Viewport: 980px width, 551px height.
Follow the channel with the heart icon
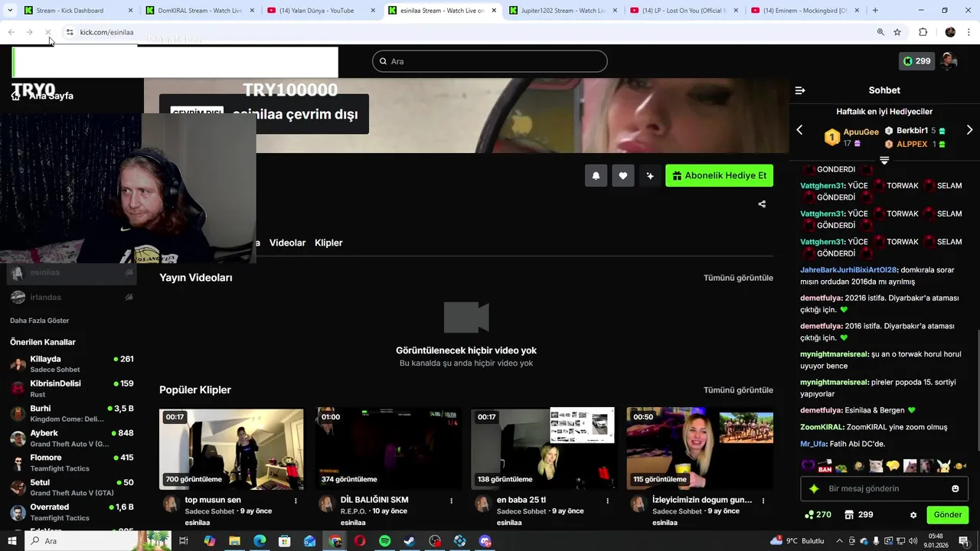[x=623, y=175]
